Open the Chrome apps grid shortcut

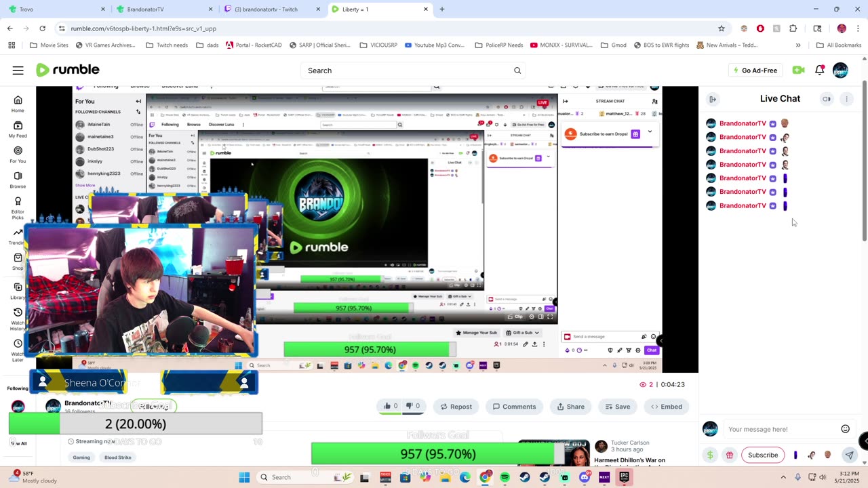pos(12,45)
